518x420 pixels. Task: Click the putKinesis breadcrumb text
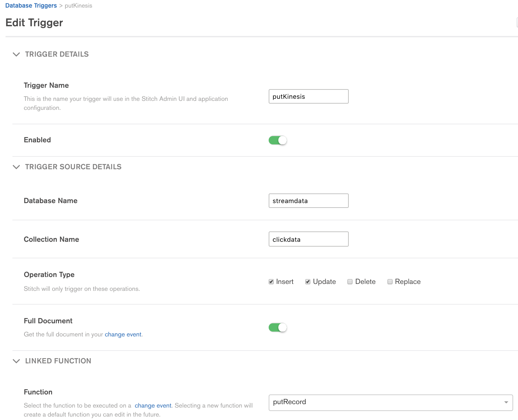click(x=78, y=6)
